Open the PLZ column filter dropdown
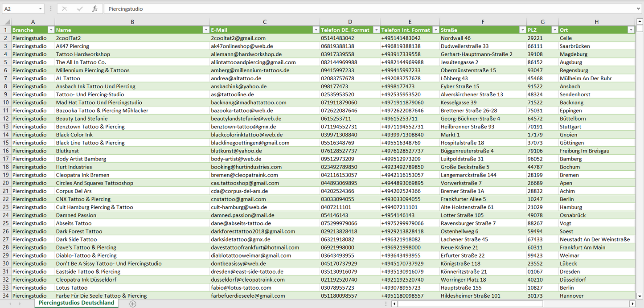644x308 pixels. coord(554,30)
